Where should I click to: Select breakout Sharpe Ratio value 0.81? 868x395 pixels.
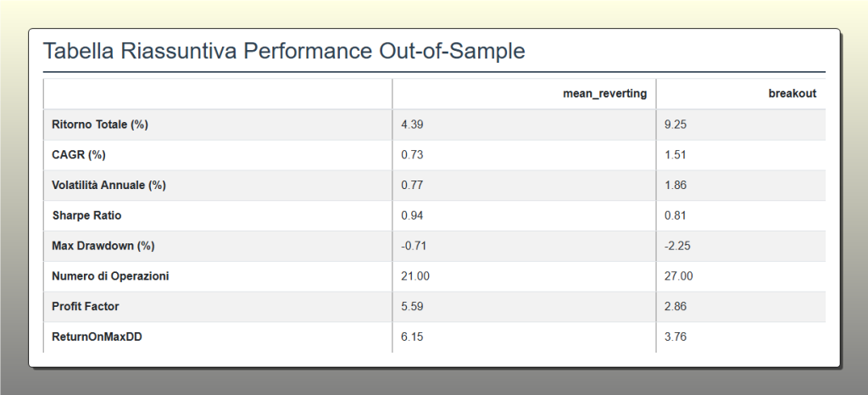[676, 215]
